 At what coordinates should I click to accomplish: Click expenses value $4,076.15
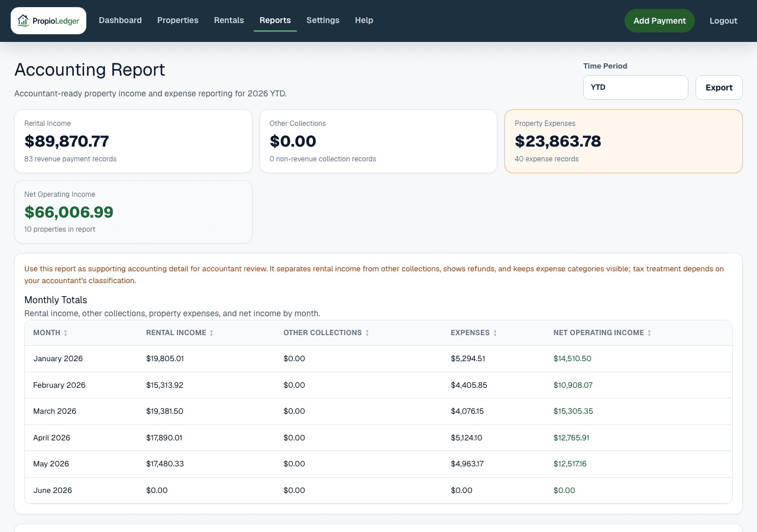point(467,411)
